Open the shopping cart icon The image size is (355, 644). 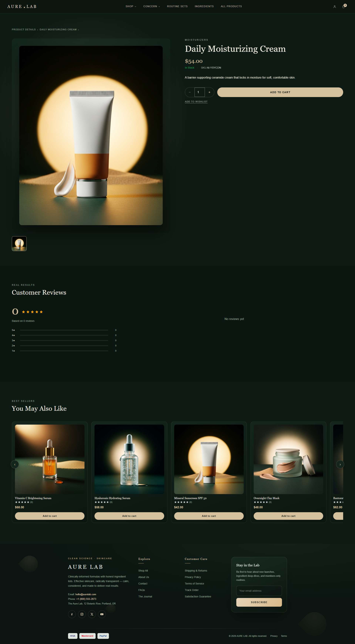(344, 6)
